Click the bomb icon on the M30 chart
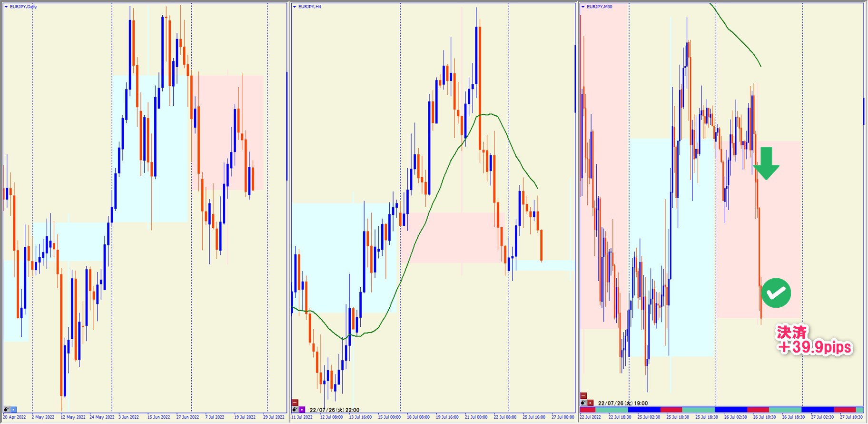The height and width of the screenshot is (424, 868). 583,403
